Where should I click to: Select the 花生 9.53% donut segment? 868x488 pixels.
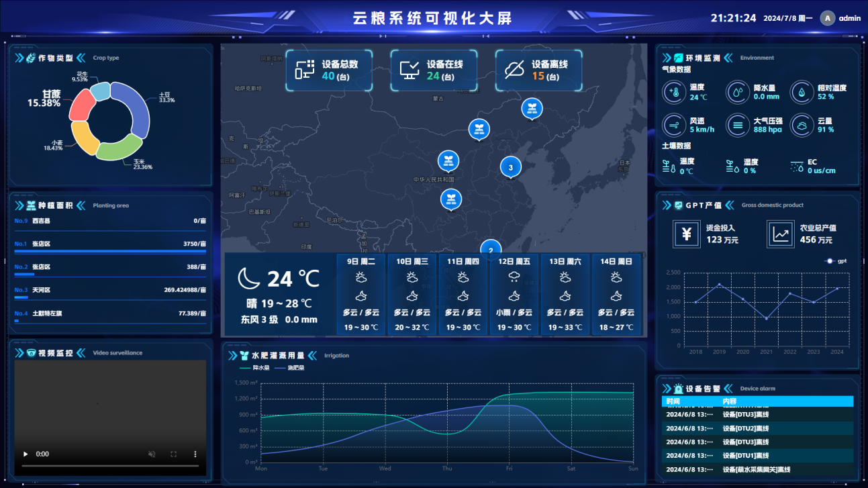point(100,91)
